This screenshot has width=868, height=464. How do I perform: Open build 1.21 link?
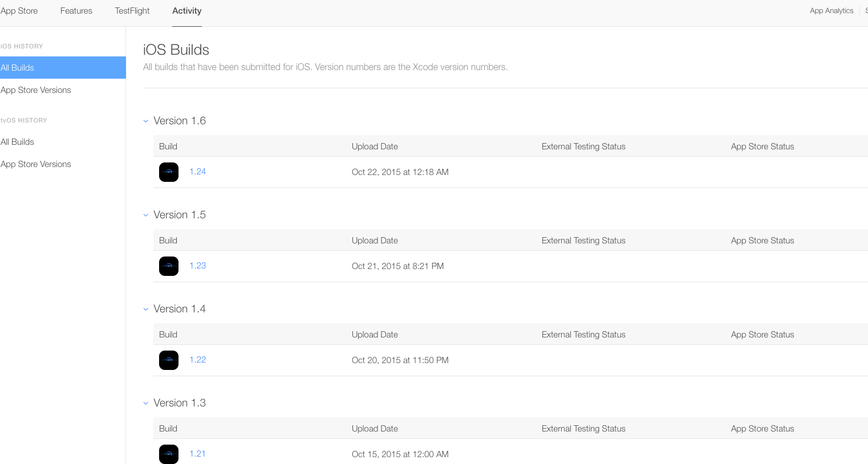[x=198, y=454]
